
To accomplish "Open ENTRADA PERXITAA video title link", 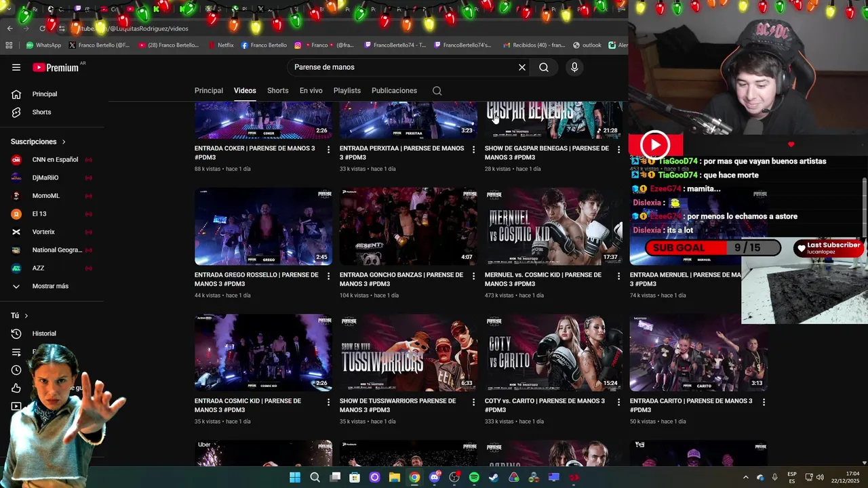I will [401, 152].
